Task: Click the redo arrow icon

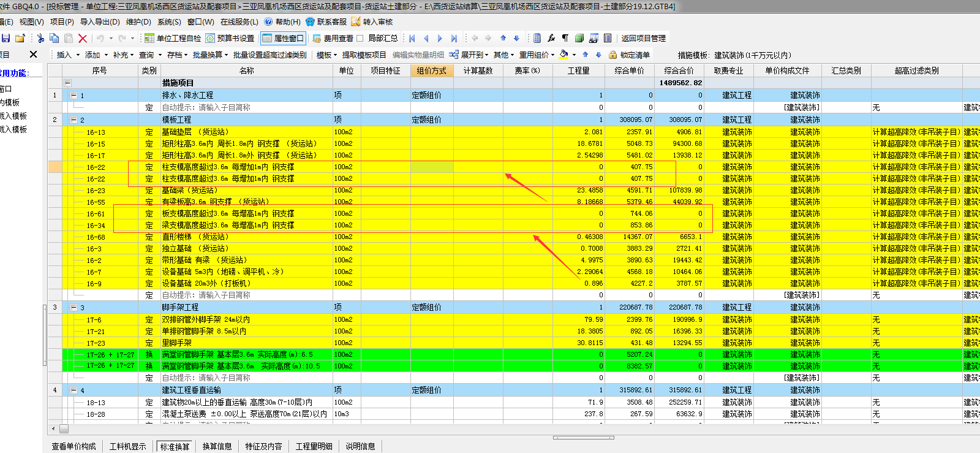Action: point(122,38)
